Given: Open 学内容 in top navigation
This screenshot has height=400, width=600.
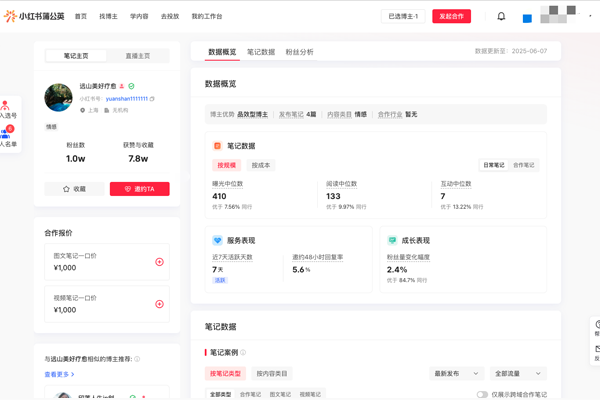Looking at the screenshot, I should [x=139, y=16].
